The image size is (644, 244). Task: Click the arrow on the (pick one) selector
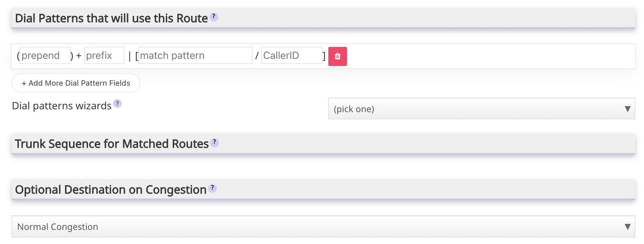pos(628,109)
